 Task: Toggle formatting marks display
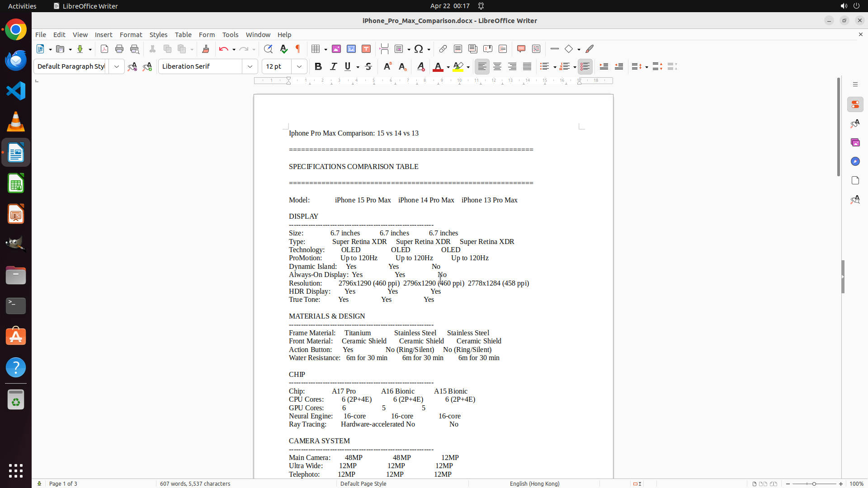(x=298, y=49)
